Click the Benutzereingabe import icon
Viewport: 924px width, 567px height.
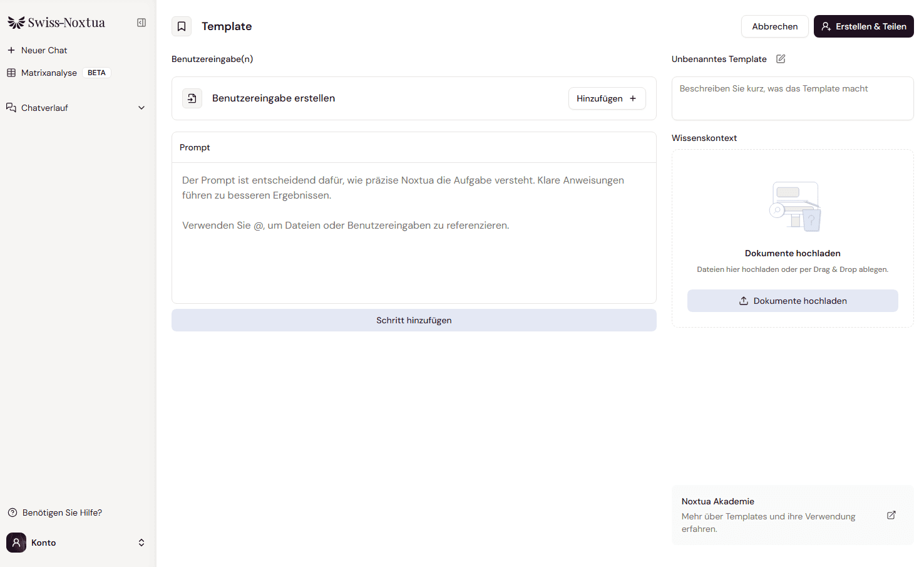click(192, 98)
